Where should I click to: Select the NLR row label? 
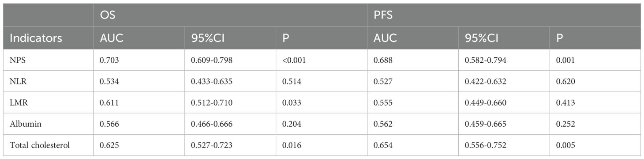tap(17, 82)
